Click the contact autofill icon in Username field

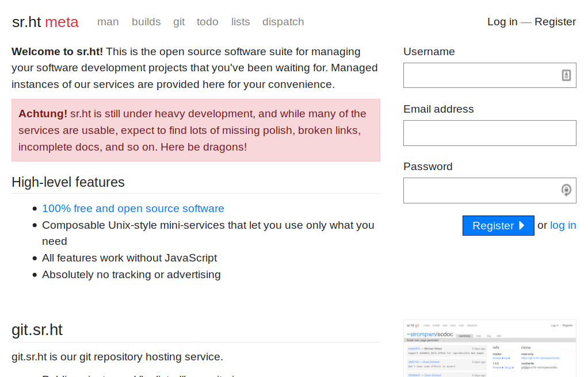(566, 75)
